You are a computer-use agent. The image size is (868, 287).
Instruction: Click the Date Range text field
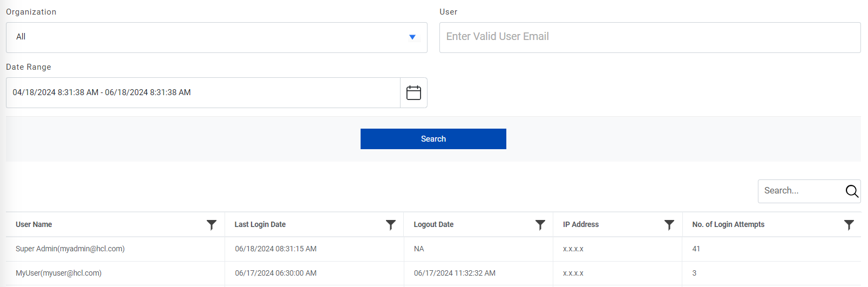pyautogui.click(x=203, y=93)
